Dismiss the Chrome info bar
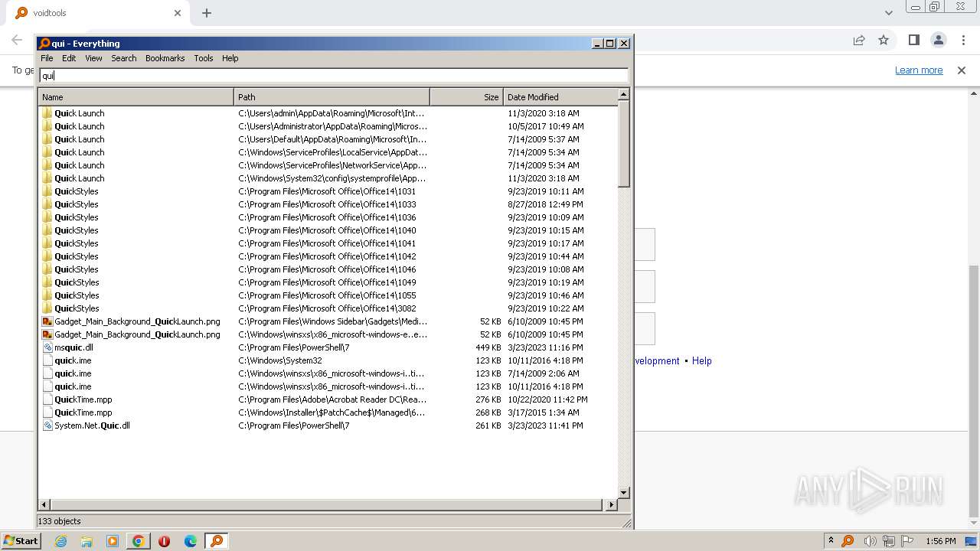The image size is (980, 551). [962, 70]
